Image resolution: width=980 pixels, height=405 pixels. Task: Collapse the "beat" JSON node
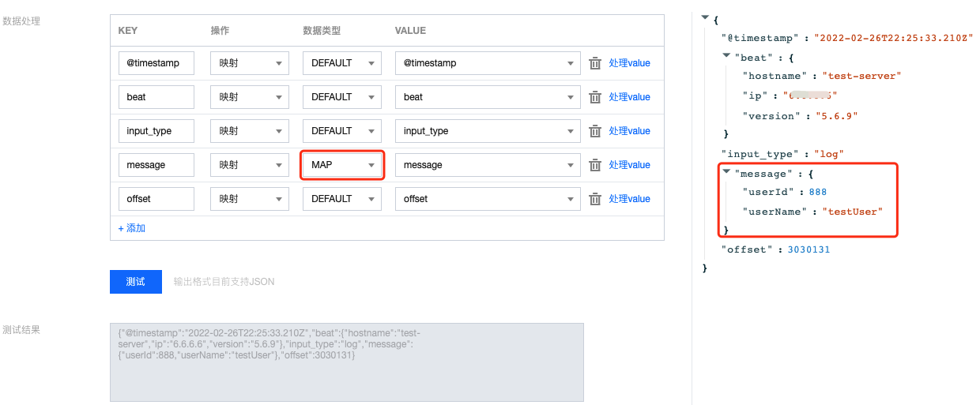(x=726, y=56)
